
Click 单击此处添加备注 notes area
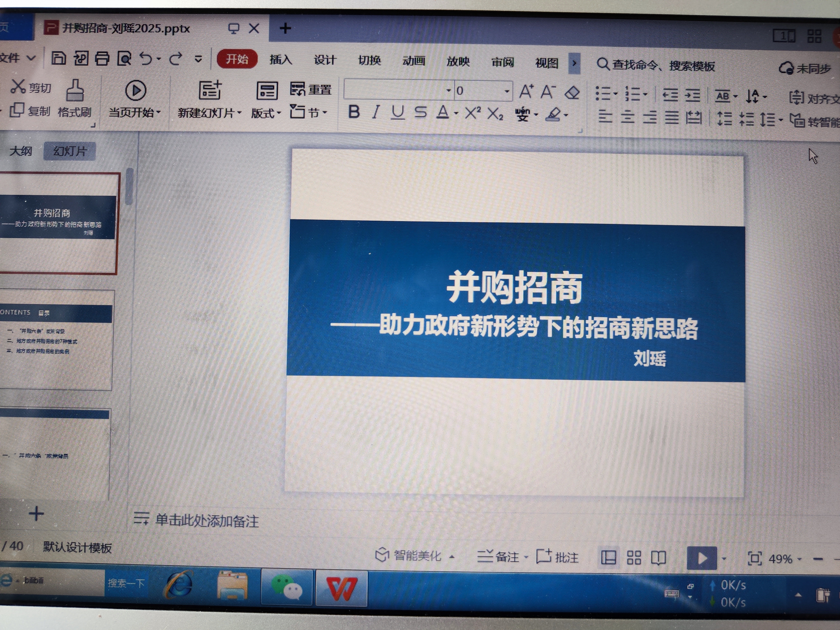207,521
